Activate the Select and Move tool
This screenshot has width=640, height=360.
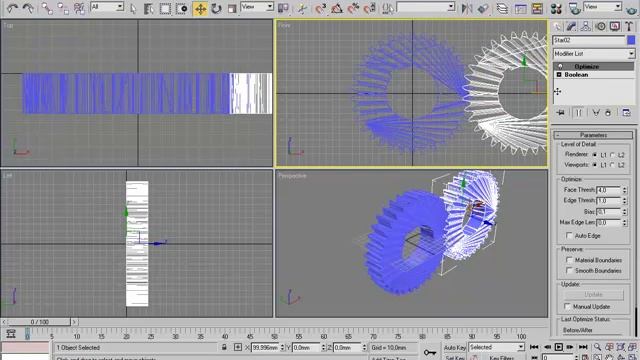coord(200,9)
